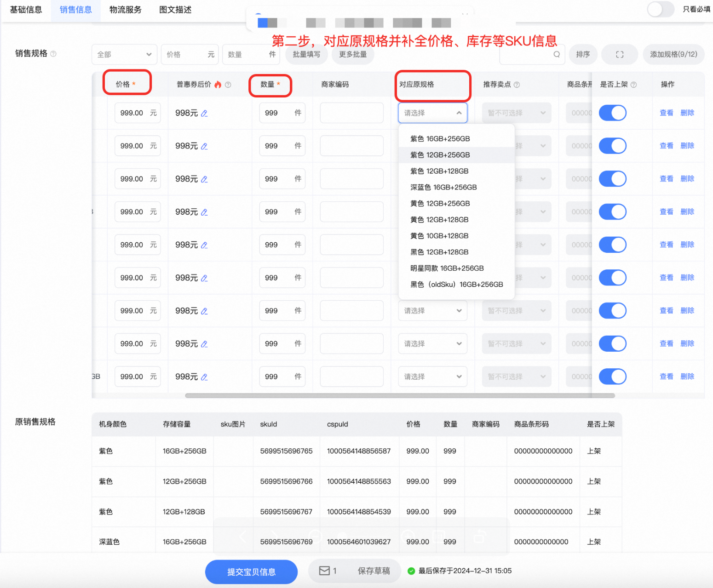This screenshot has height=588, width=713.
Task: Edit 998元 coupon price in eighth row
Action: 204,344
